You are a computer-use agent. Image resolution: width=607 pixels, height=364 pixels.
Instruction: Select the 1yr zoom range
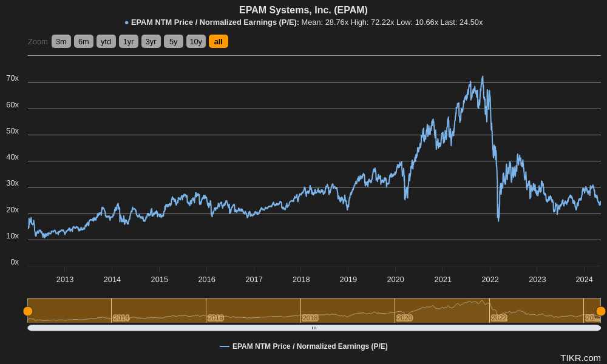128,41
